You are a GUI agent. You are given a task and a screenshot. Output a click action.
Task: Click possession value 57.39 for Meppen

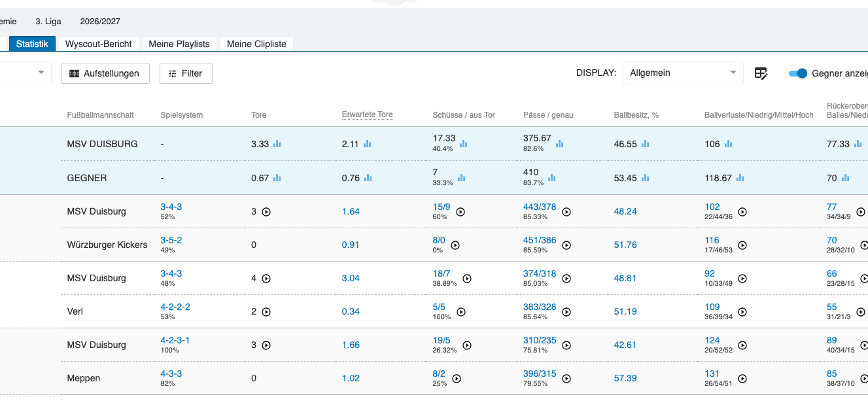[x=625, y=378]
